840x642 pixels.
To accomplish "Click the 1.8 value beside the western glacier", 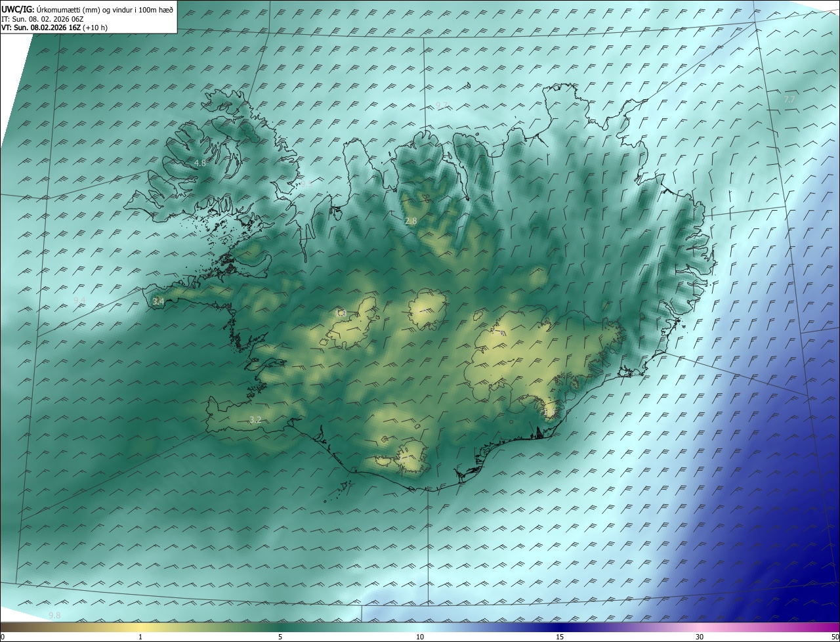I will 341,313.
